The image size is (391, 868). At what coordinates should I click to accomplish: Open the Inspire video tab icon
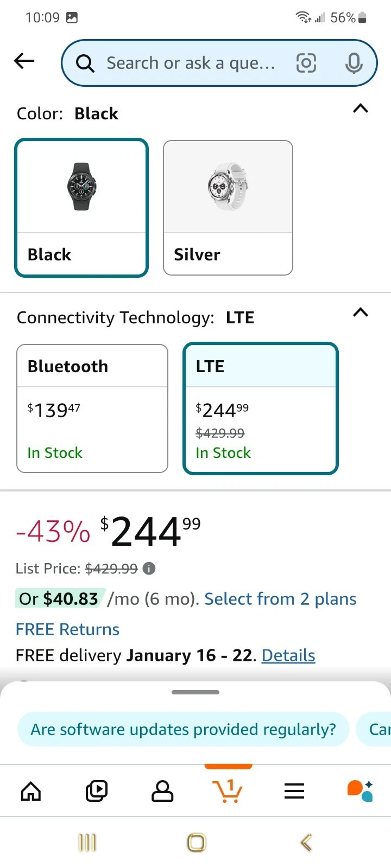coord(97,791)
